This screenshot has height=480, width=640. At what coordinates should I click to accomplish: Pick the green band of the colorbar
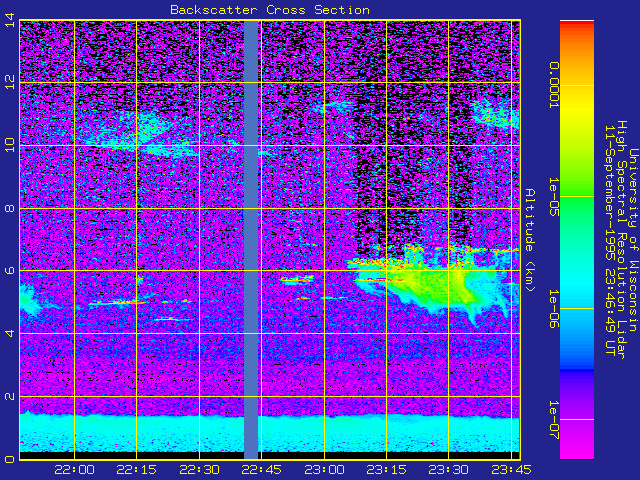[x=577, y=204]
